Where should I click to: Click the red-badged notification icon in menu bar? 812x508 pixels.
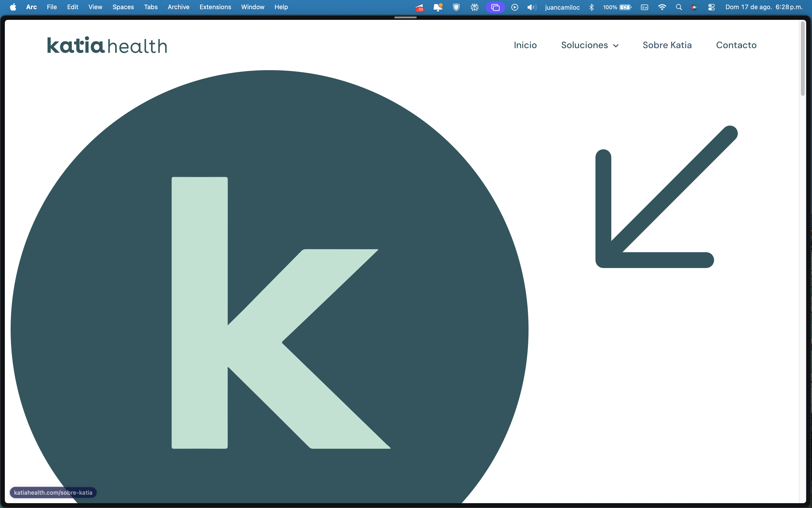click(x=420, y=7)
